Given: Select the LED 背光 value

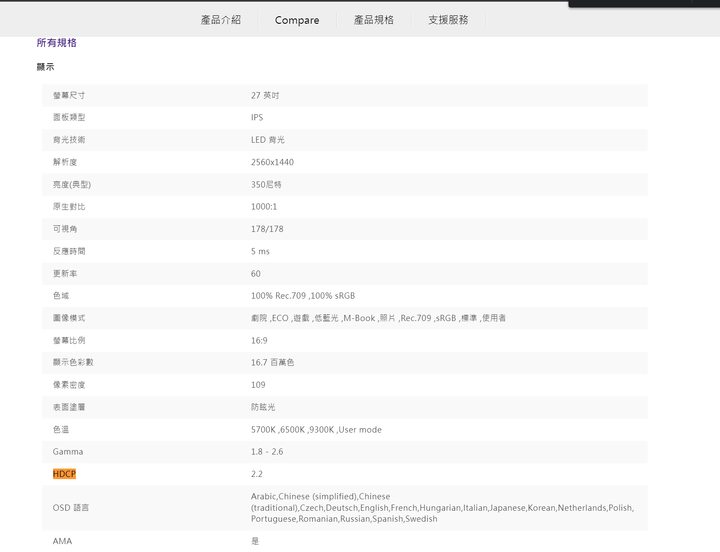Looking at the screenshot, I should point(268,140).
